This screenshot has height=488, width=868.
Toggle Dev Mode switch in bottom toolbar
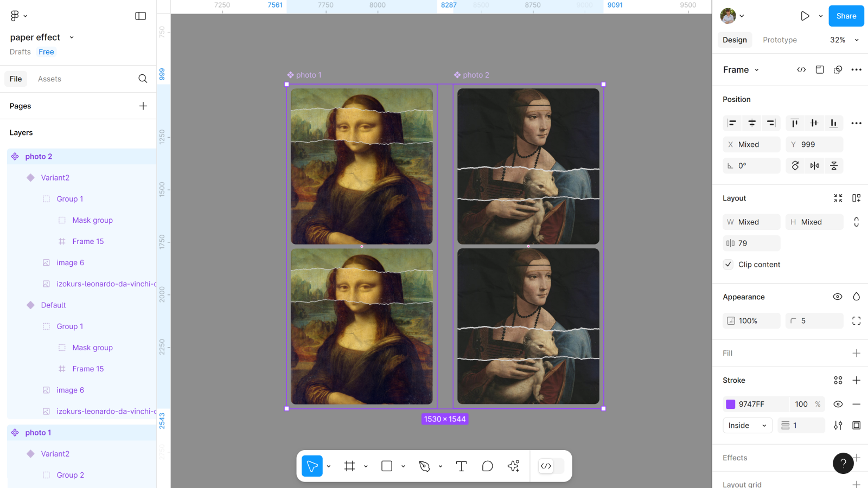point(551,466)
